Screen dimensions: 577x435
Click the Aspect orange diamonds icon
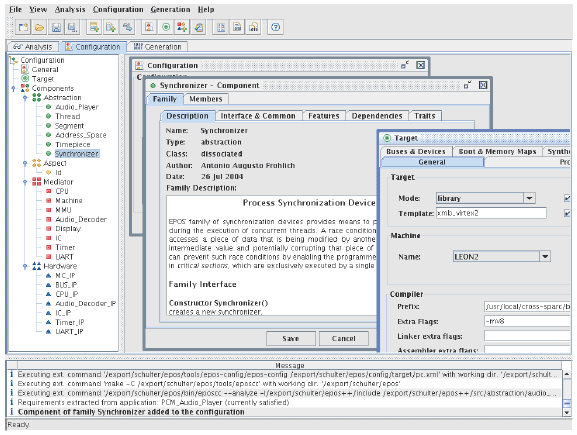tap(36, 163)
